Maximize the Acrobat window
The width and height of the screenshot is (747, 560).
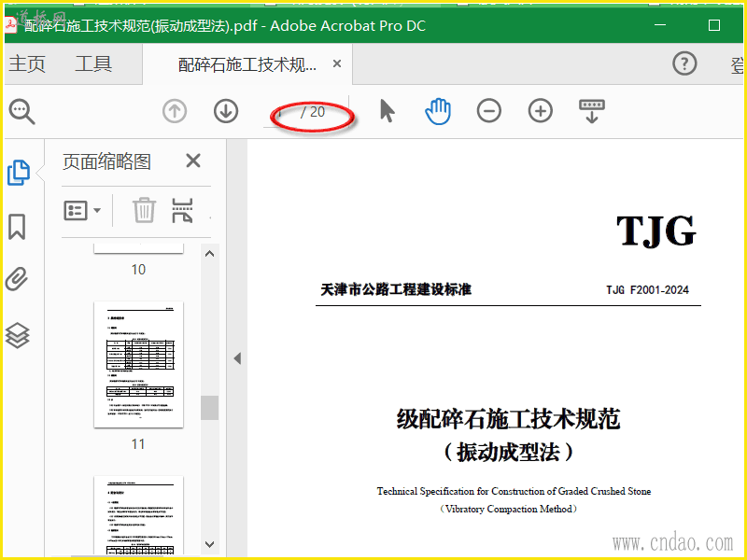[714, 25]
